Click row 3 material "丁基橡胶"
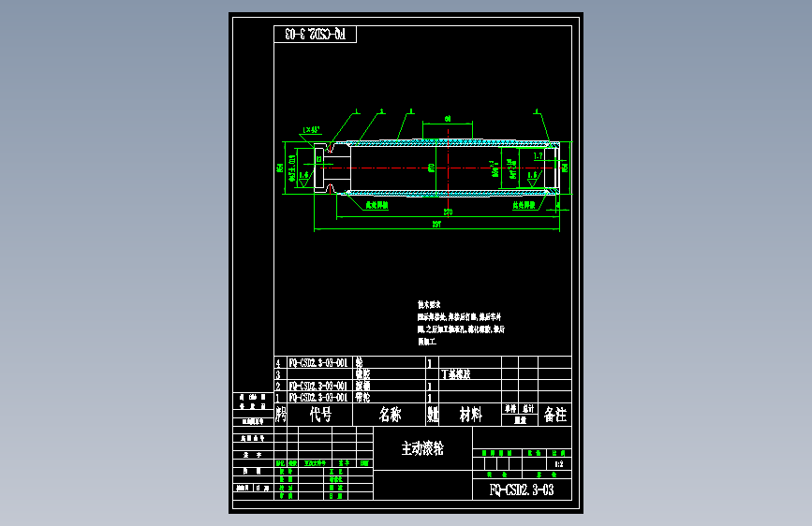Image resolution: width=812 pixels, height=526 pixels. [x=456, y=374]
